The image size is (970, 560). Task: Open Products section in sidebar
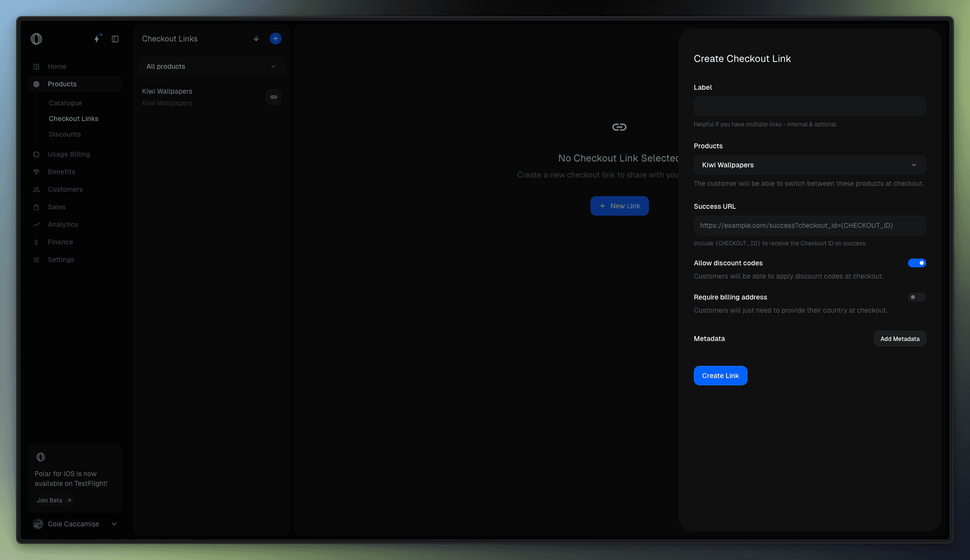point(75,84)
